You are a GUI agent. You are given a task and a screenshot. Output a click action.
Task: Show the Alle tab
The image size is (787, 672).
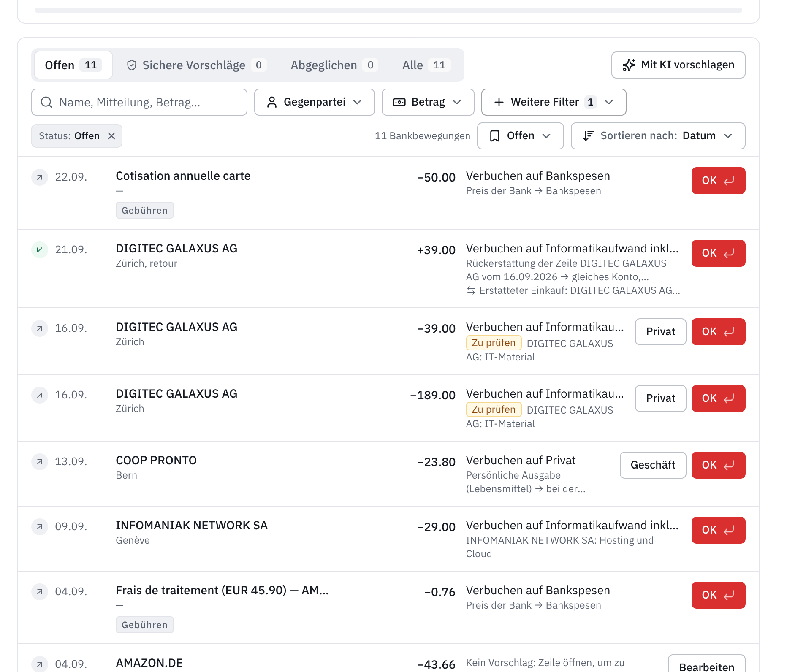point(426,65)
